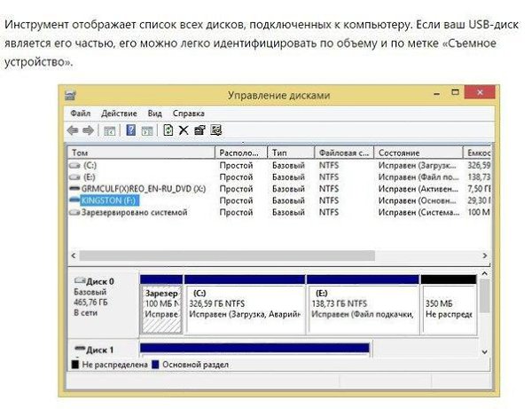
Task: Click the last toolbar settings icon
Action: 216,130
